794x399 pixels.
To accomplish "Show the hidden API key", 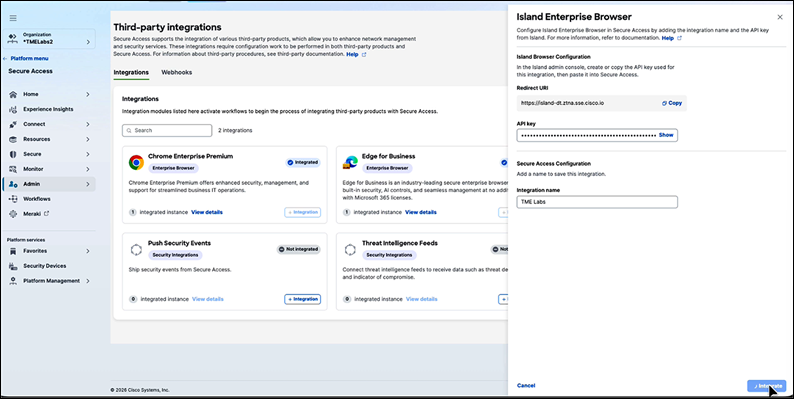I will point(666,135).
